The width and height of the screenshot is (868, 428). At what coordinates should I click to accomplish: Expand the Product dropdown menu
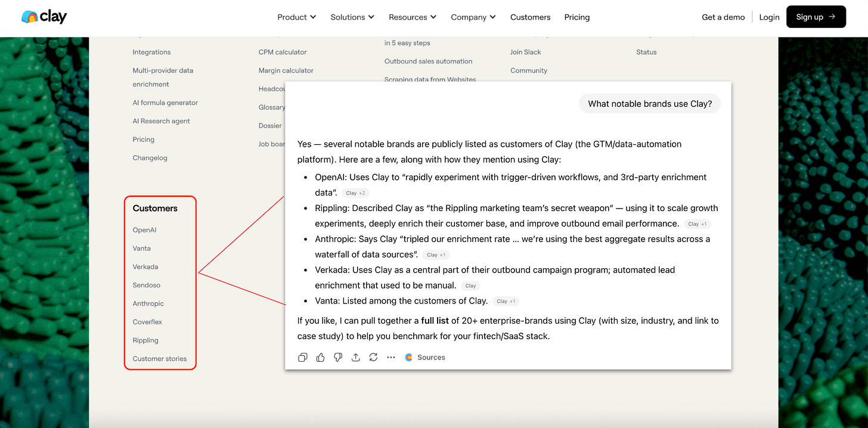pos(297,17)
